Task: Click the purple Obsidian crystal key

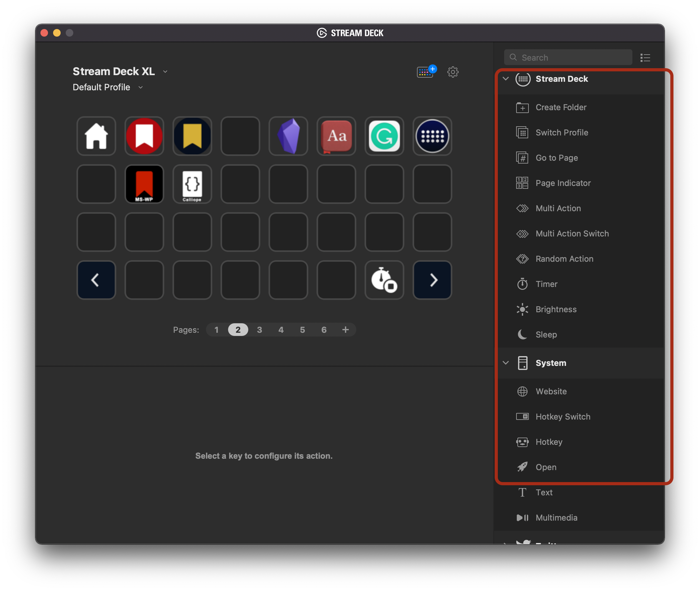Action: click(x=288, y=136)
